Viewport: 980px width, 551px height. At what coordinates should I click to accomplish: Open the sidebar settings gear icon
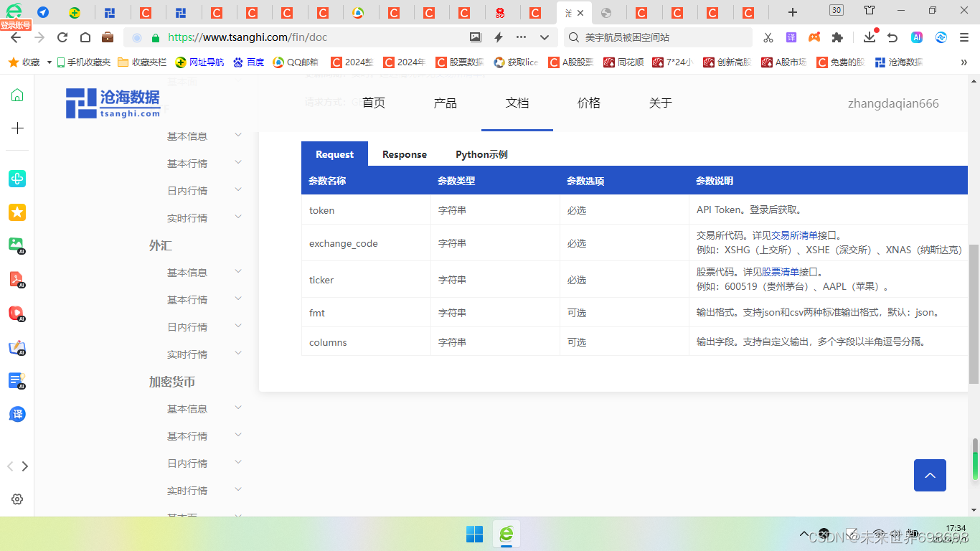[17, 499]
